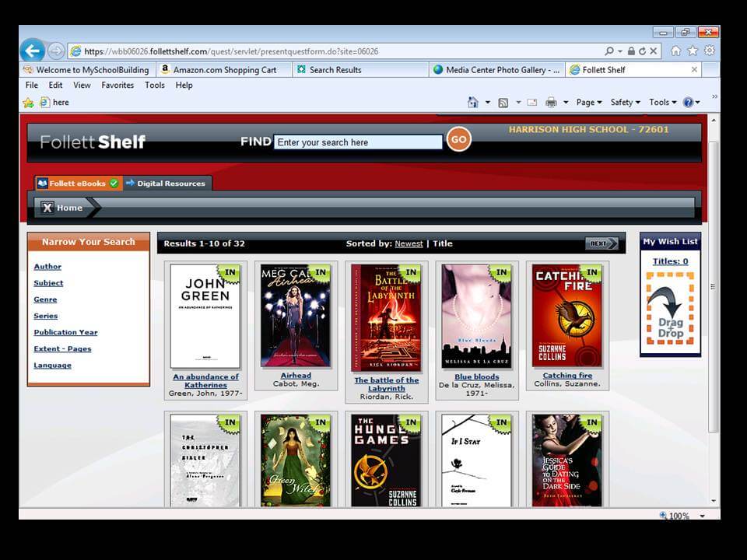Open the Blue bloods title link
747x560 pixels.
coord(477,376)
